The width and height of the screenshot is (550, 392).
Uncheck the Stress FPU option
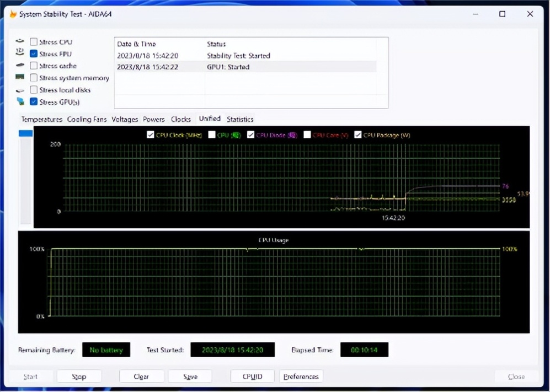pos(34,54)
